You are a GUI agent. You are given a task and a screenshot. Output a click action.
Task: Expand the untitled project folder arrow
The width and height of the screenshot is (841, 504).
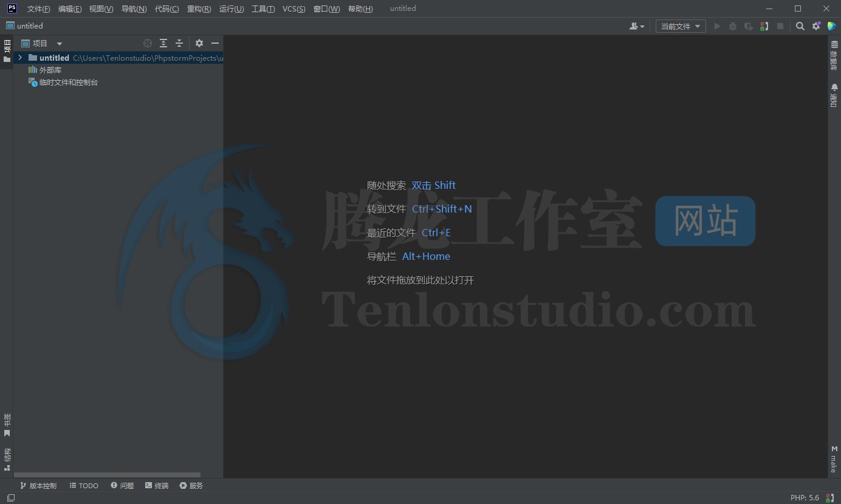[20, 58]
